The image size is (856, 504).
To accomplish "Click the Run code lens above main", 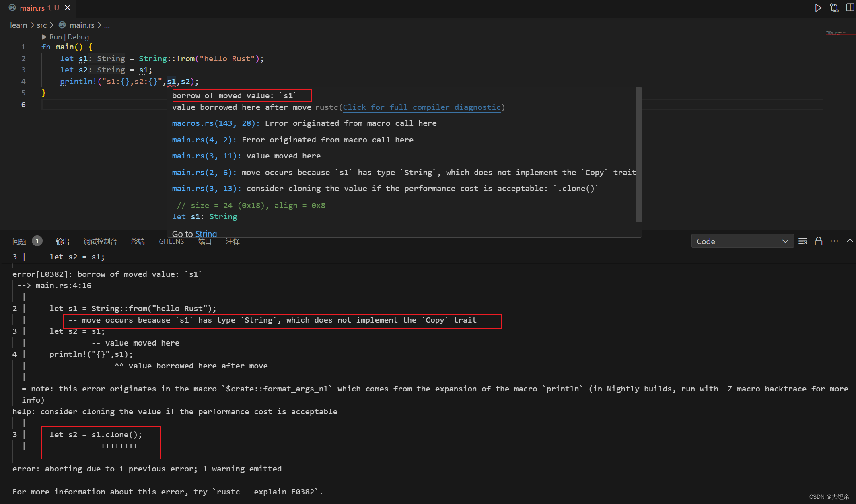I will 56,37.
